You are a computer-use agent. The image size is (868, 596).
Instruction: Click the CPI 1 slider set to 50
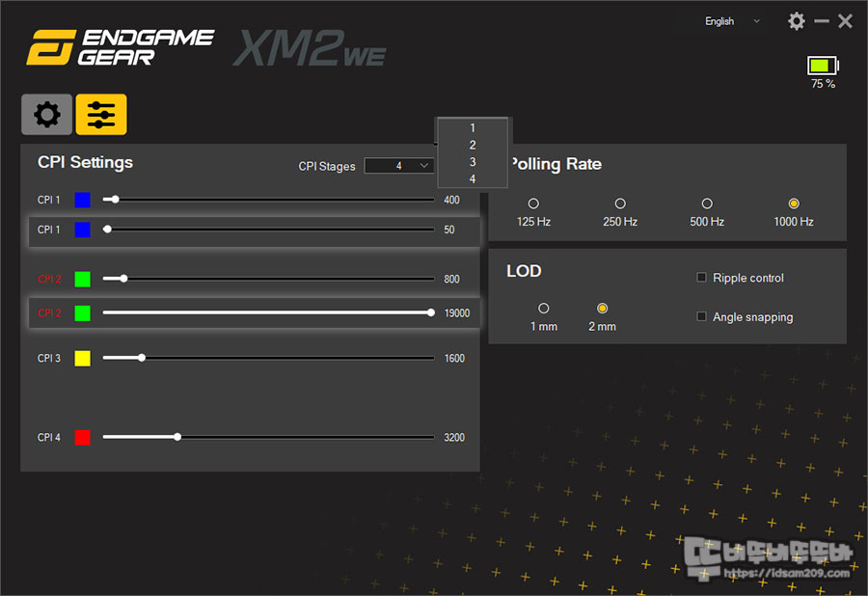[268, 230]
